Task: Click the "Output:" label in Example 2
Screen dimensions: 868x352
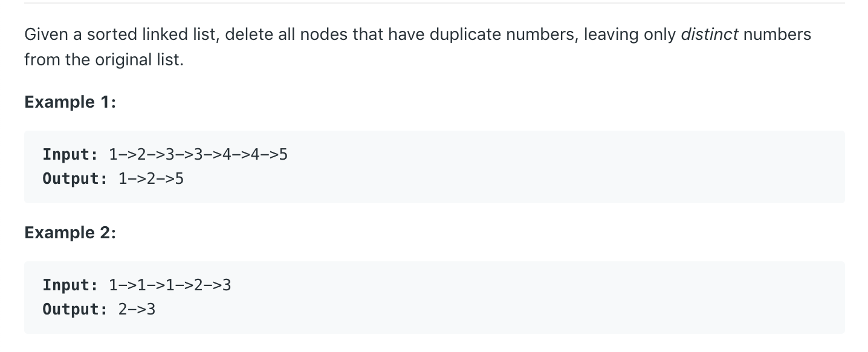Action: click(76, 310)
